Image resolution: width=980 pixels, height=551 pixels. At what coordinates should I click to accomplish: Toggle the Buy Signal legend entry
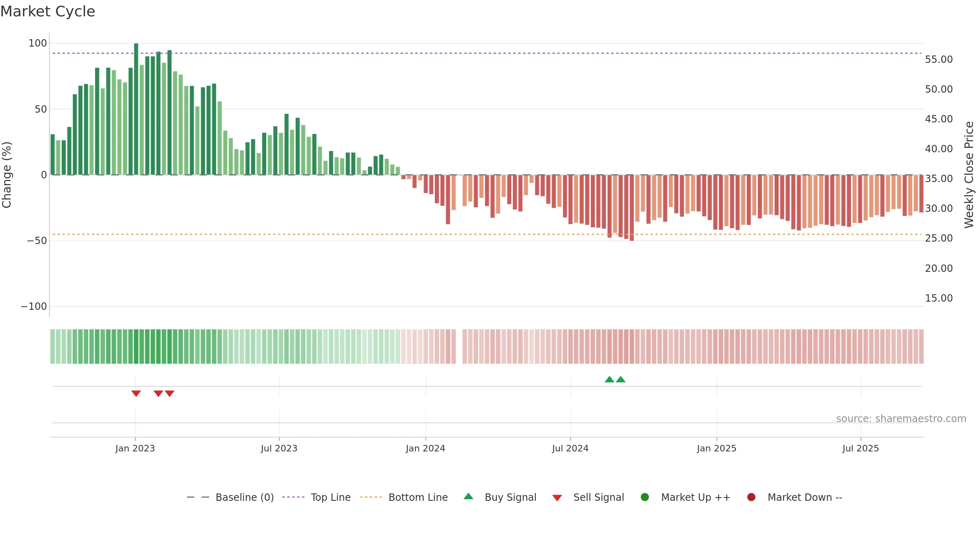coord(500,497)
